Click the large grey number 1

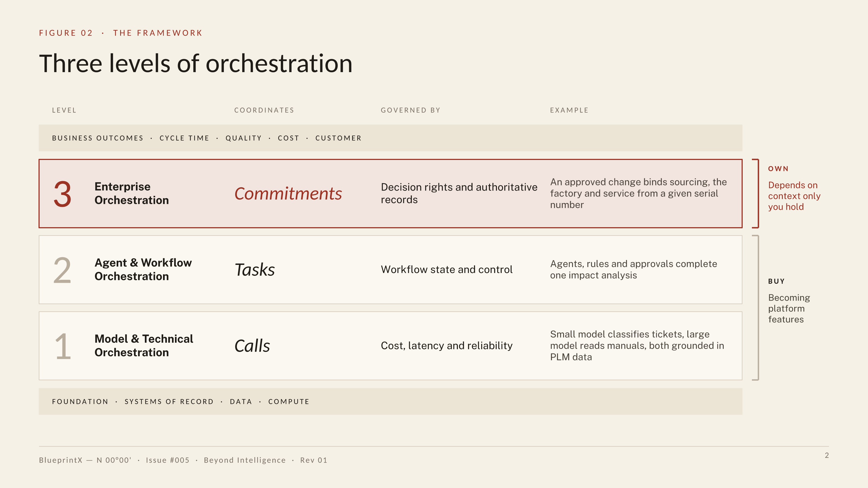63,346
